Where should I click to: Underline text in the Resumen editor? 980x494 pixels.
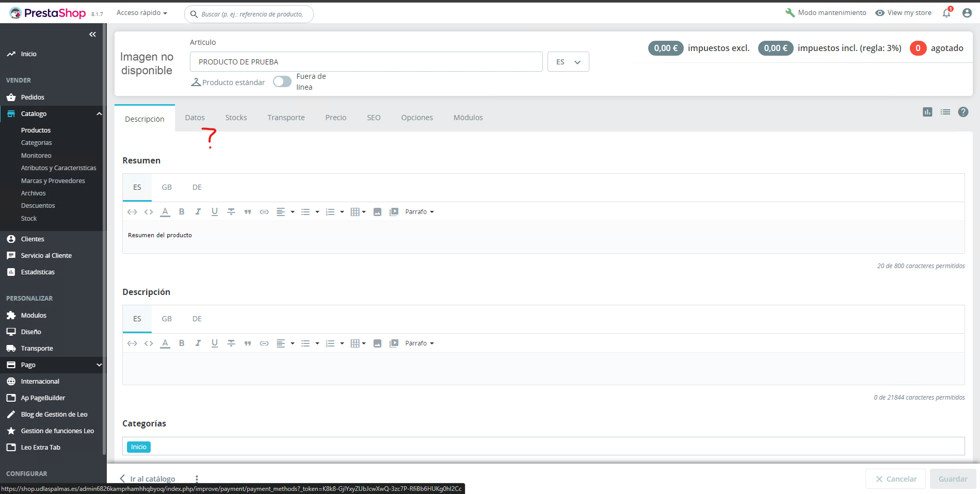[215, 211]
